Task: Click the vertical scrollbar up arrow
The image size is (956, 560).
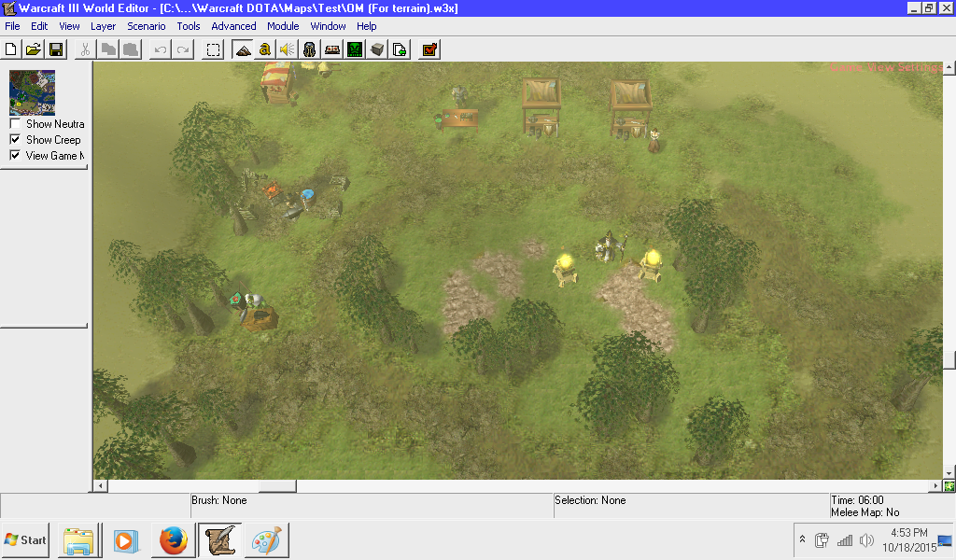Action: click(x=949, y=67)
